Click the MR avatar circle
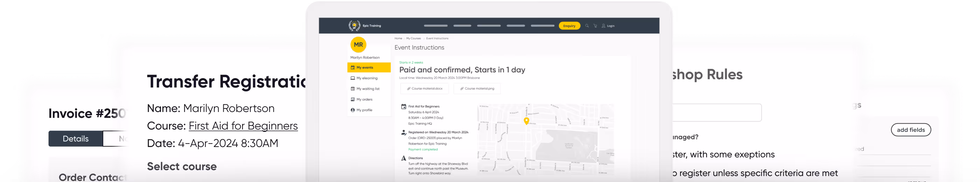The height and width of the screenshot is (182, 980). [x=358, y=44]
